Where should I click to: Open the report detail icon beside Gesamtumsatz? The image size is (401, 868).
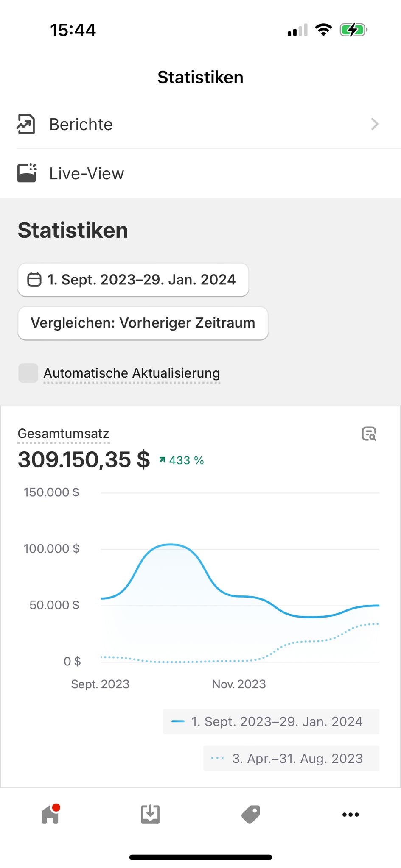(369, 434)
